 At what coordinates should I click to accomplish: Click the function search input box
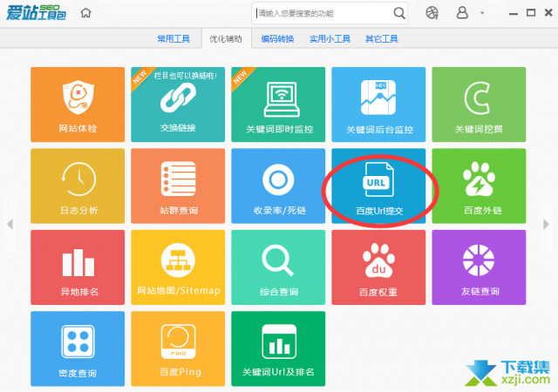click(x=323, y=13)
